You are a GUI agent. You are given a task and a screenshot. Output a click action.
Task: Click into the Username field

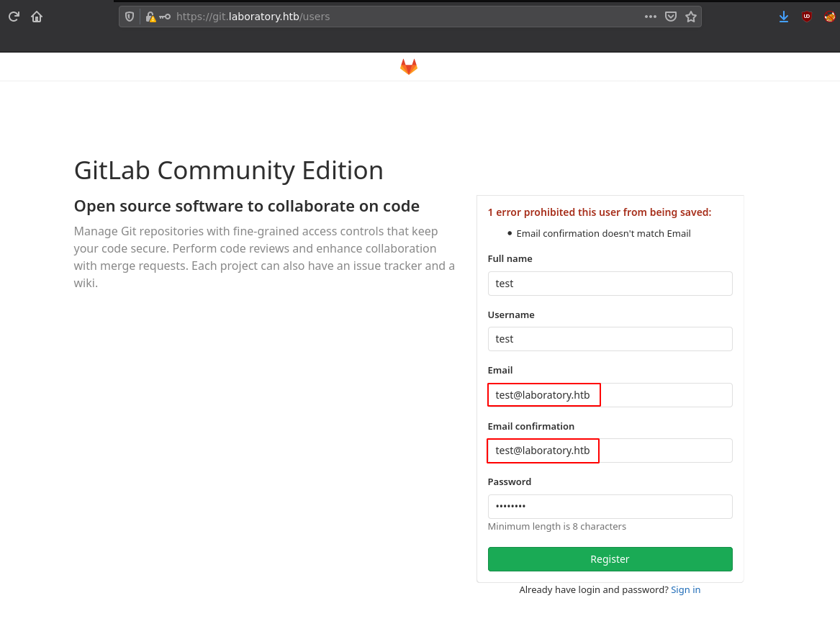pos(610,339)
